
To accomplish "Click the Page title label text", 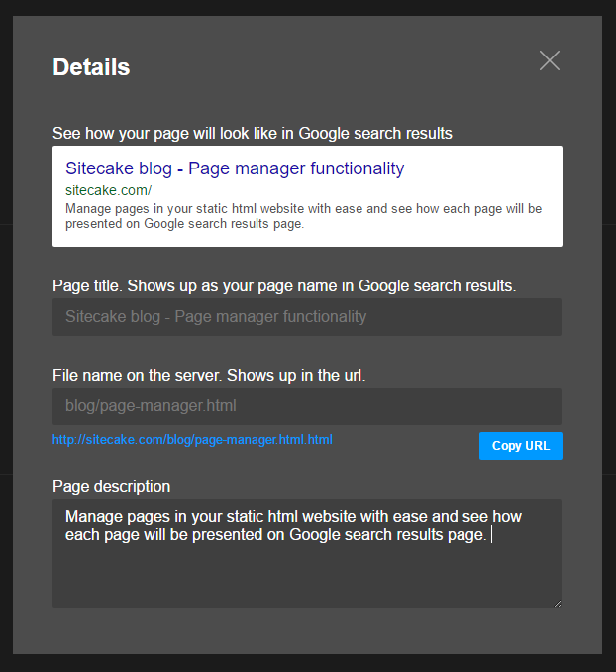I will (x=284, y=285).
